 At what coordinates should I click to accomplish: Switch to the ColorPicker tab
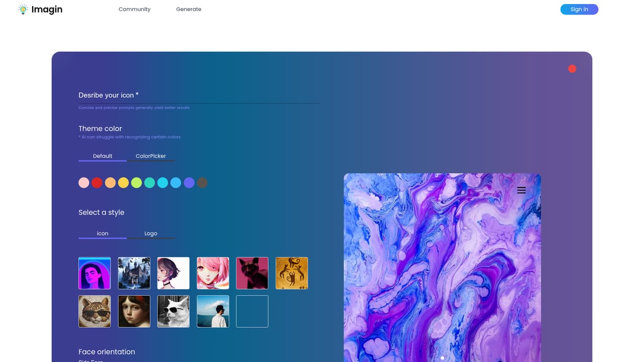tap(151, 156)
